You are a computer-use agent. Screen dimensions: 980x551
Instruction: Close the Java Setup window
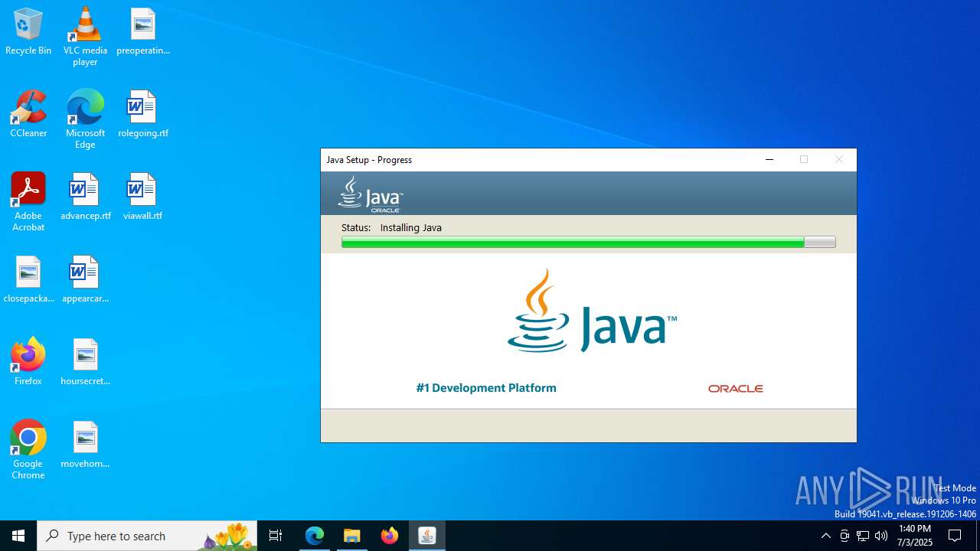pyautogui.click(x=838, y=160)
